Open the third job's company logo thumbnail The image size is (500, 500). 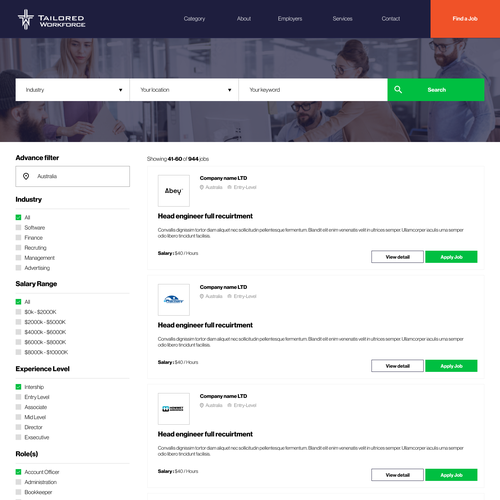174,409
